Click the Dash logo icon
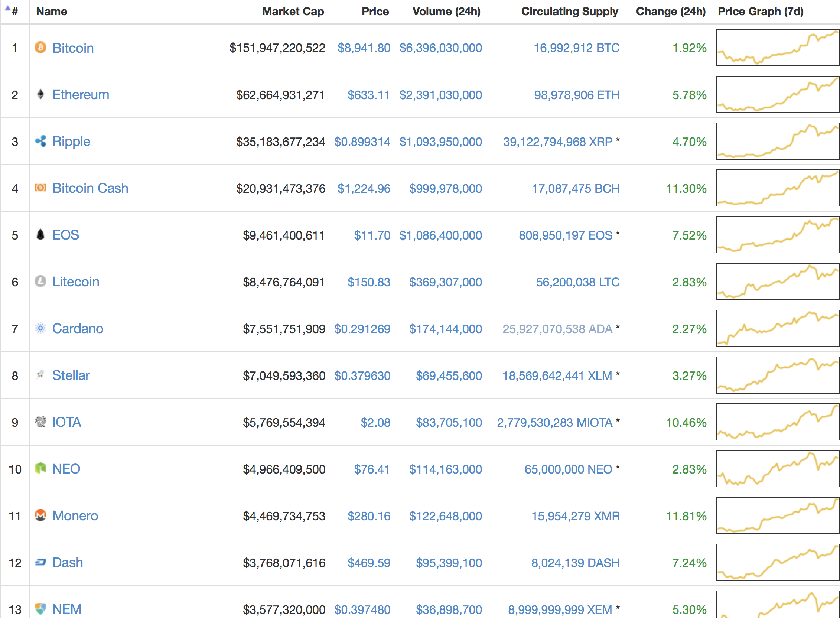 pos(40,562)
